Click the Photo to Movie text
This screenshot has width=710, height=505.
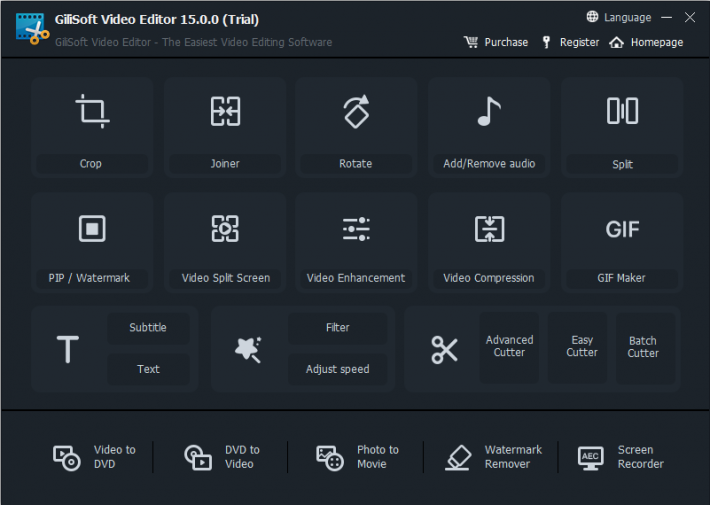pos(378,457)
